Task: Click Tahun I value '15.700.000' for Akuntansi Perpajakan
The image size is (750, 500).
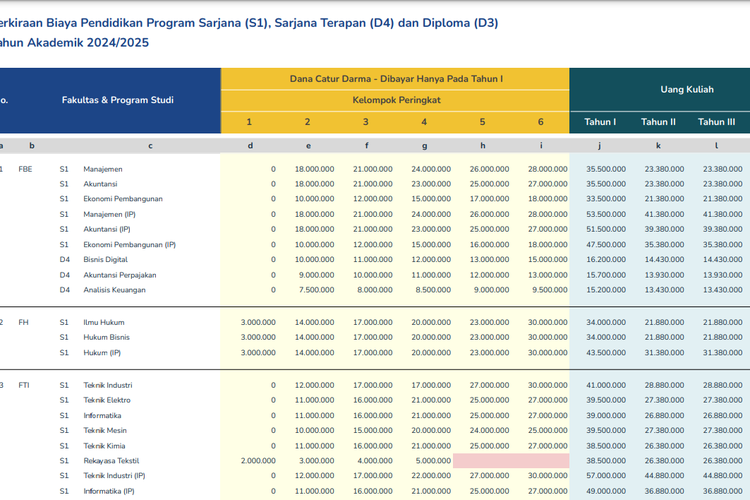Action: (x=606, y=275)
